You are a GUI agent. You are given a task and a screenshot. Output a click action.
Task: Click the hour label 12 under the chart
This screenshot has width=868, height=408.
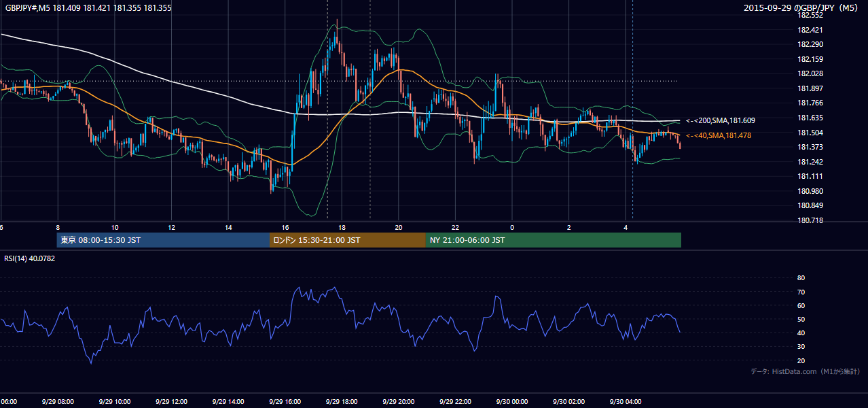[172, 227]
